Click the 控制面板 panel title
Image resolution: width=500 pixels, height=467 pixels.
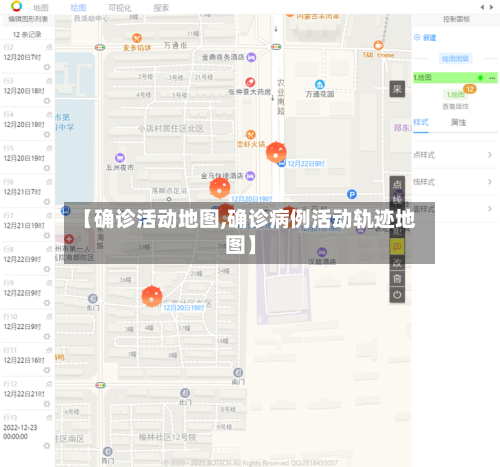[456, 19]
